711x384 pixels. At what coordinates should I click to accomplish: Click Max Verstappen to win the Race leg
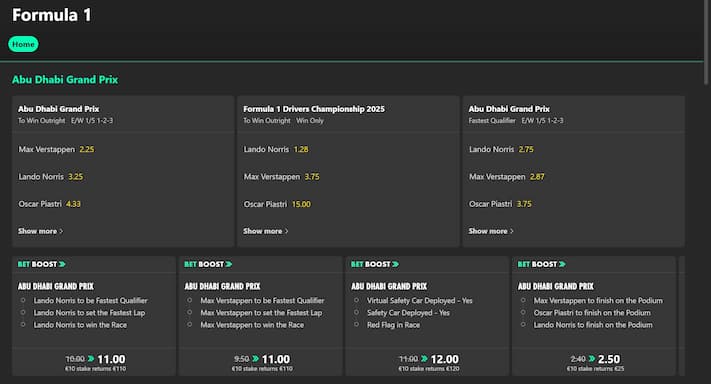click(252, 325)
